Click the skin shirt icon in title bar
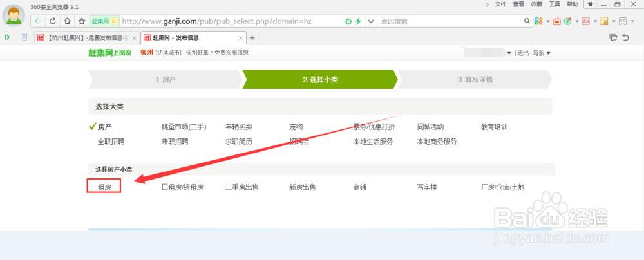The image size is (644, 260). click(590, 4)
